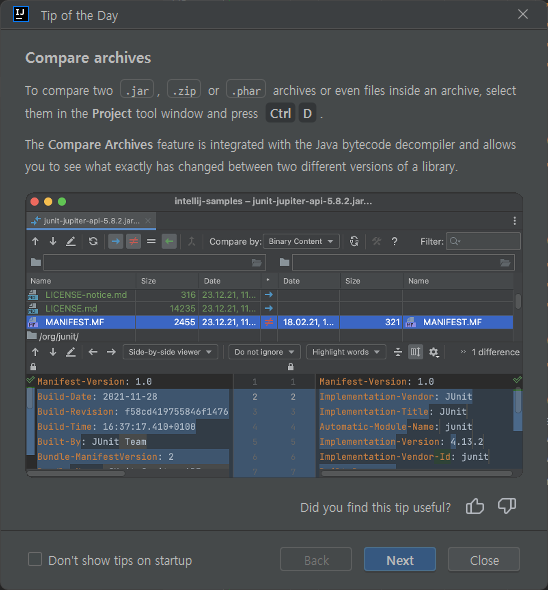Click the up arrow in the top diff toolbar

(x=35, y=242)
